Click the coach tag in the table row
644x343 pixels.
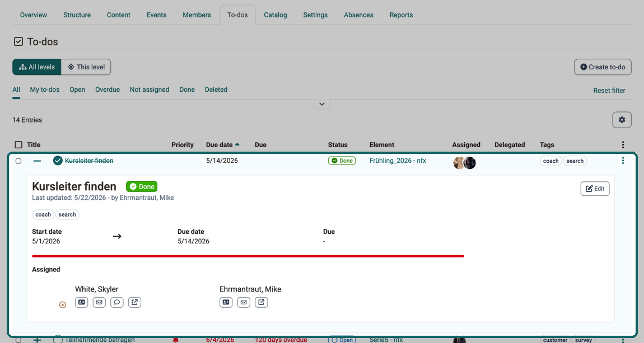click(x=551, y=161)
